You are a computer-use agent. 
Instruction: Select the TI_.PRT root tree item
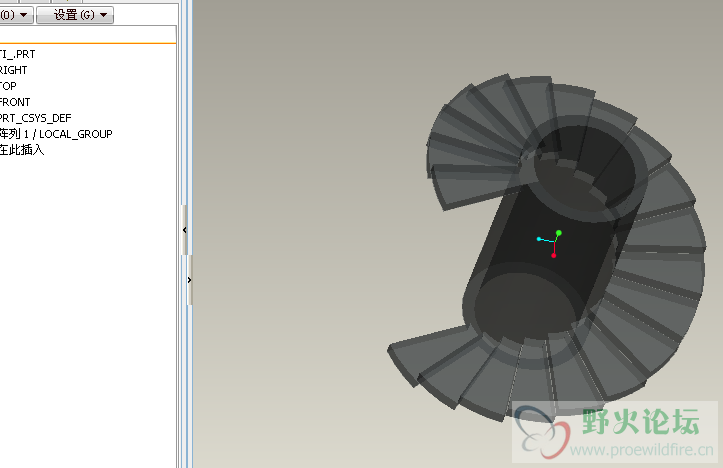coord(18,54)
